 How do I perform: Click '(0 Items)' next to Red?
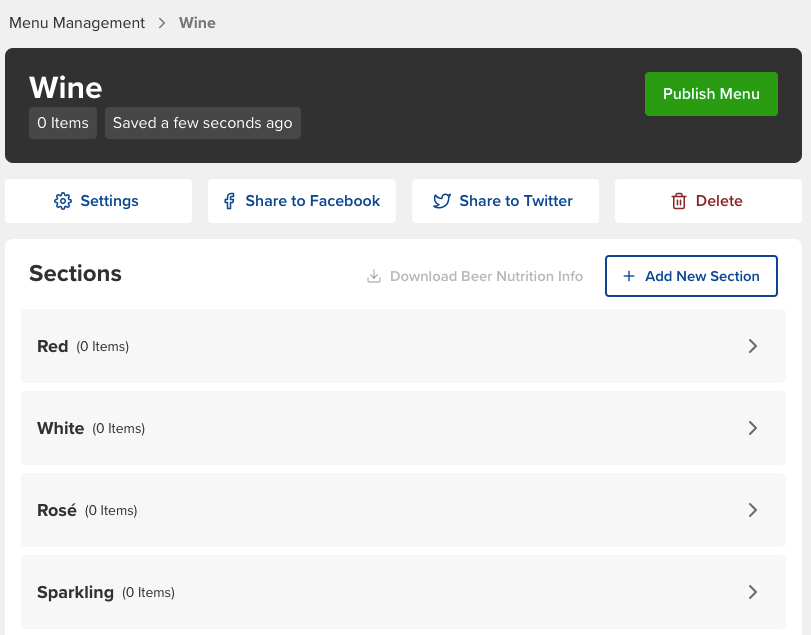pos(102,346)
